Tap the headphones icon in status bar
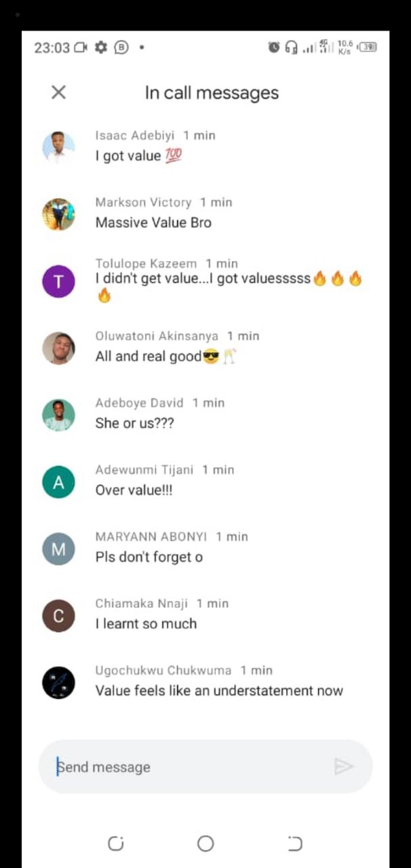Image resolution: width=411 pixels, height=868 pixels. point(292,47)
